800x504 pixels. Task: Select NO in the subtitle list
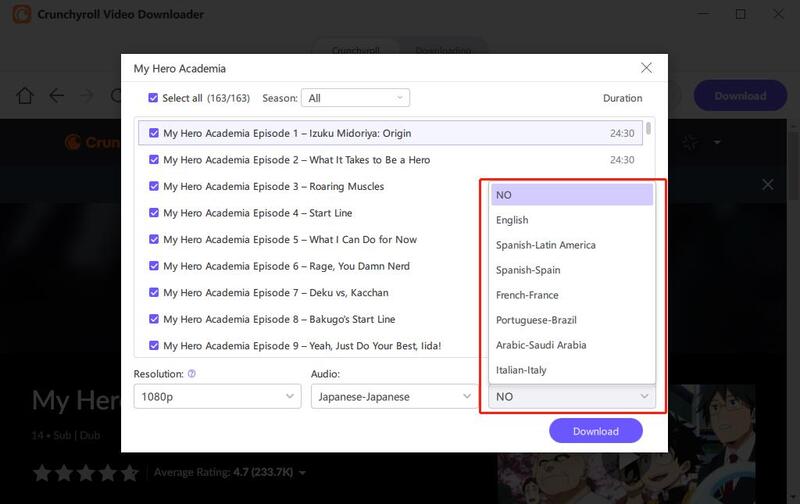pyautogui.click(x=572, y=195)
